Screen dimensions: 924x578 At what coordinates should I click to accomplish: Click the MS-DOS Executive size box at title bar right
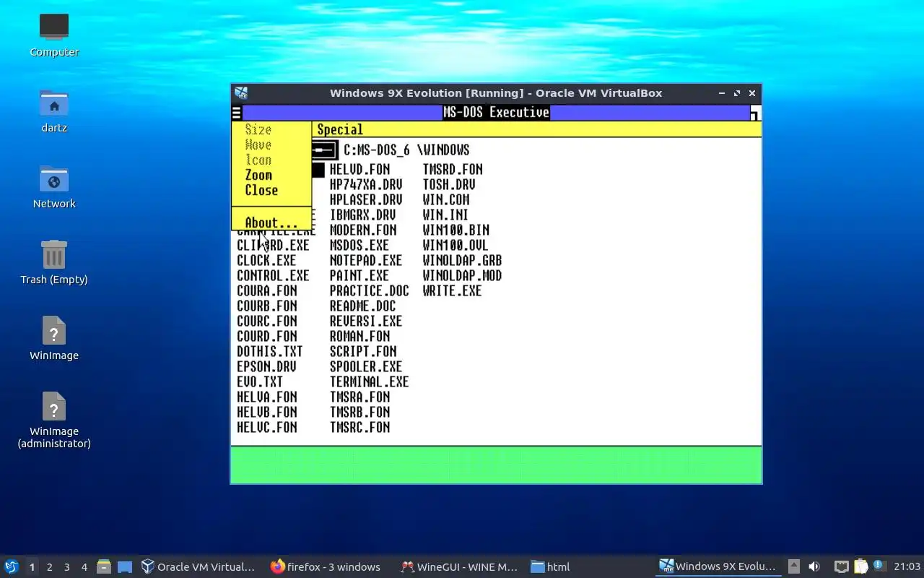click(755, 113)
